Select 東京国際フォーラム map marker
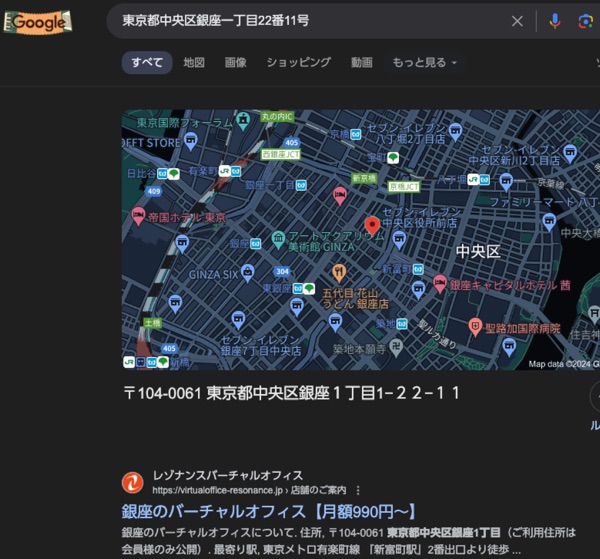 [243, 121]
